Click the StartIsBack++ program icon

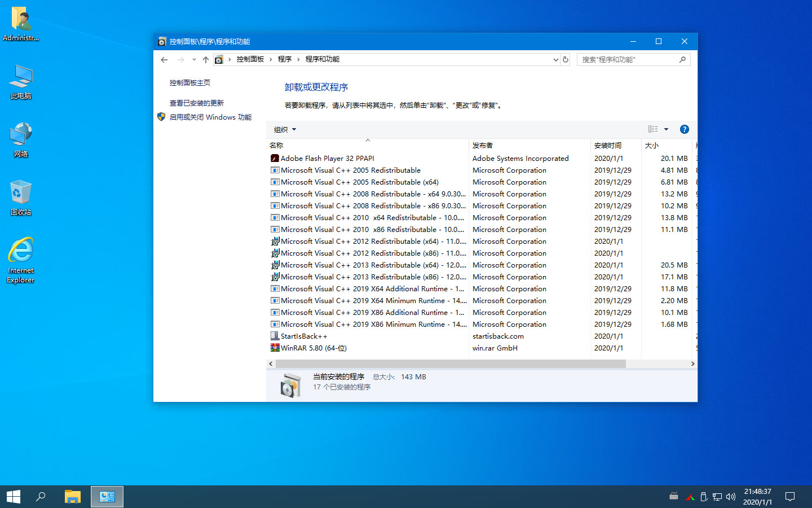[x=275, y=336]
